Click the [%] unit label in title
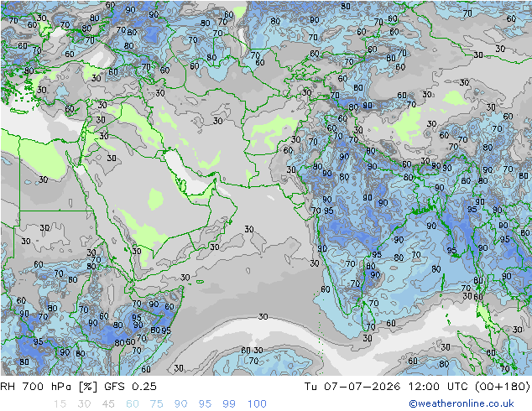The height and width of the screenshot is (411, 532). click(x=88, y=387)
